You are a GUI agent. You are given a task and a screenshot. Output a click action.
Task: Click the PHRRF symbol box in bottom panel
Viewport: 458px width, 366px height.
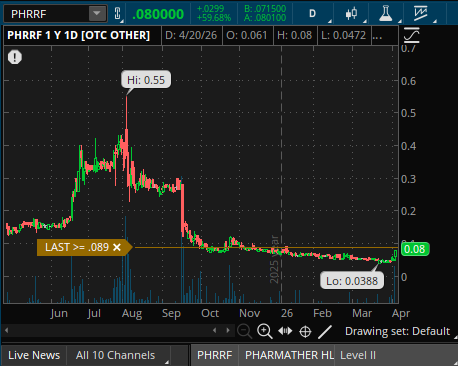(x=215, y=355)
